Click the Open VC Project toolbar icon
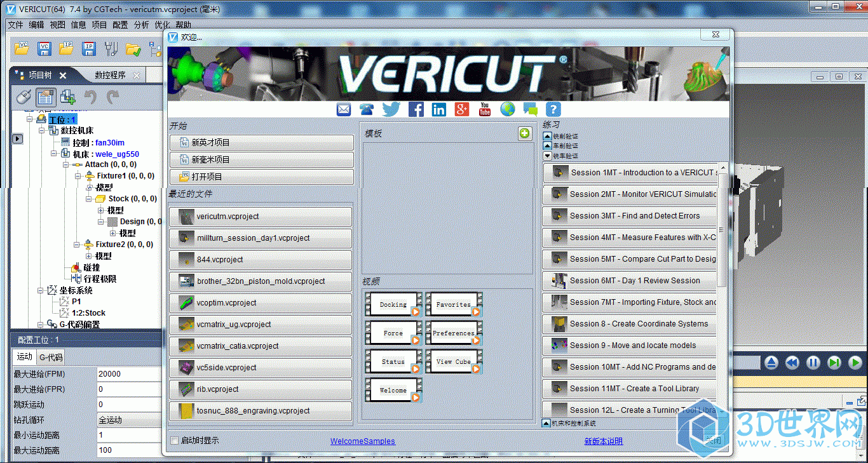 (22, 48)
